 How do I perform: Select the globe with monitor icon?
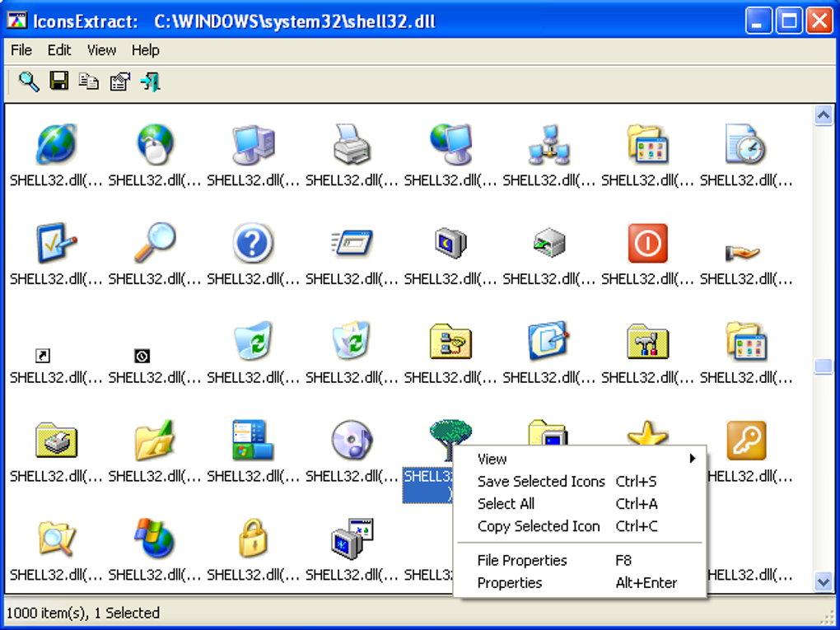(x=450, y=143)
